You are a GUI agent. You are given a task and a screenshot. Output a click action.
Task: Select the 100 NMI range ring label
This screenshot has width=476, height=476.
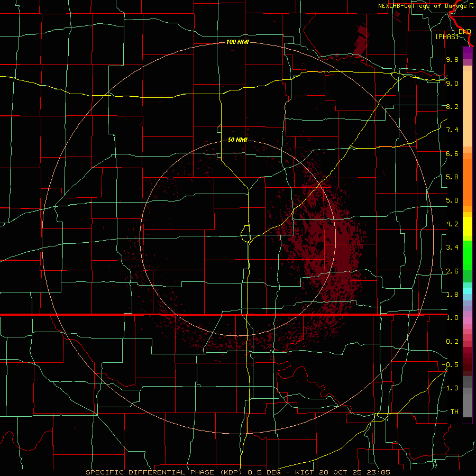point(237,42)
